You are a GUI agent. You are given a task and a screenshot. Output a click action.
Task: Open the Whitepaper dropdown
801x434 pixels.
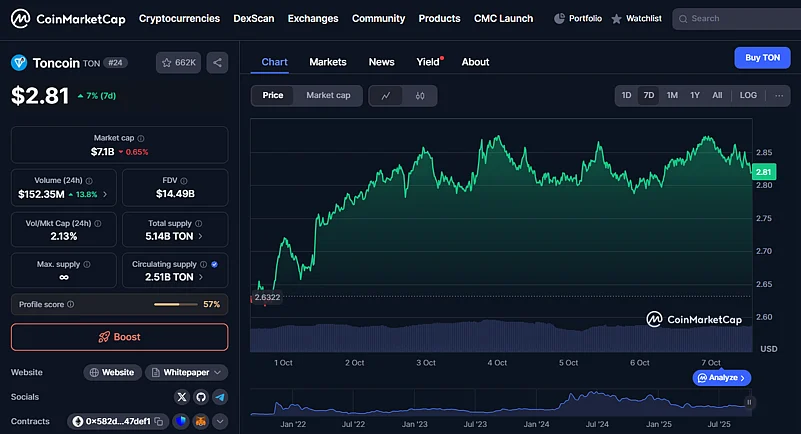186,372
